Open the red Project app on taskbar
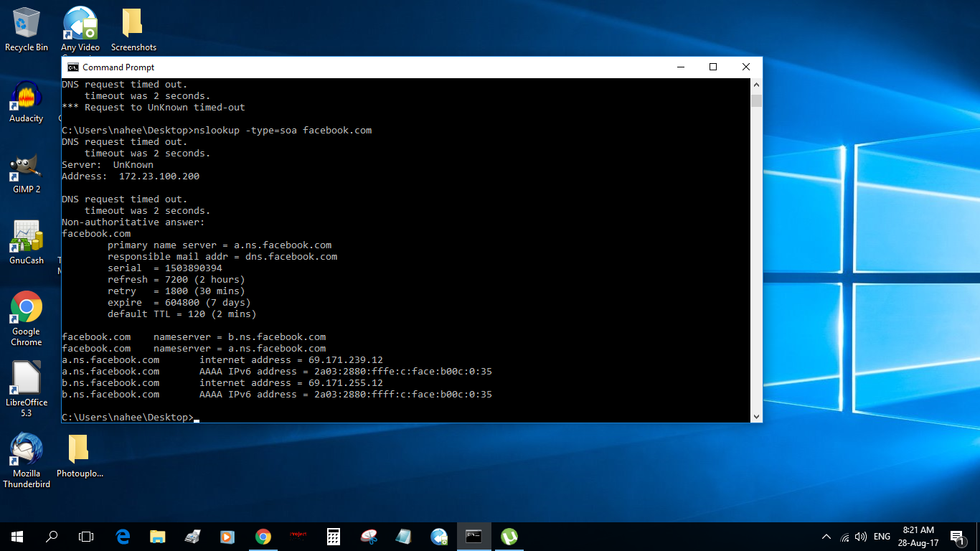The height and width of the screenshot is (551, 980). (298, 537)
